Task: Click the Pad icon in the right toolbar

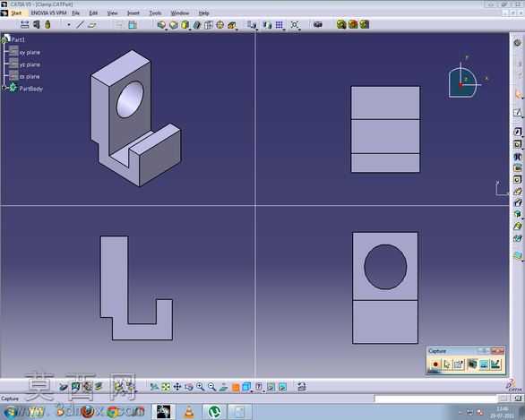Action: tap(517, 132)
